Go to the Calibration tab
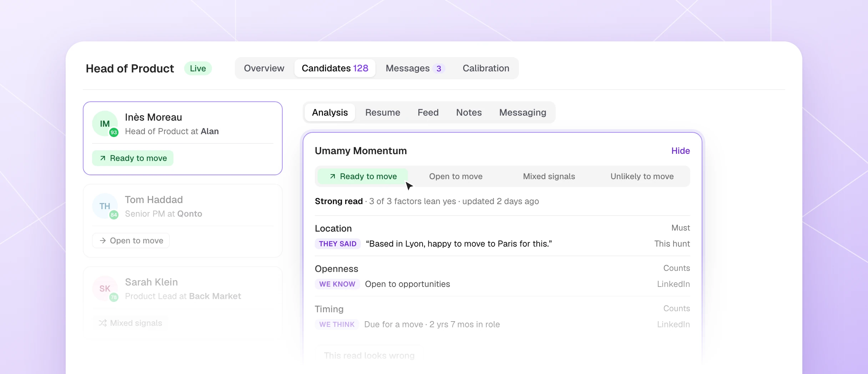This screenshot has width=868, height=374. coord(486,68)
